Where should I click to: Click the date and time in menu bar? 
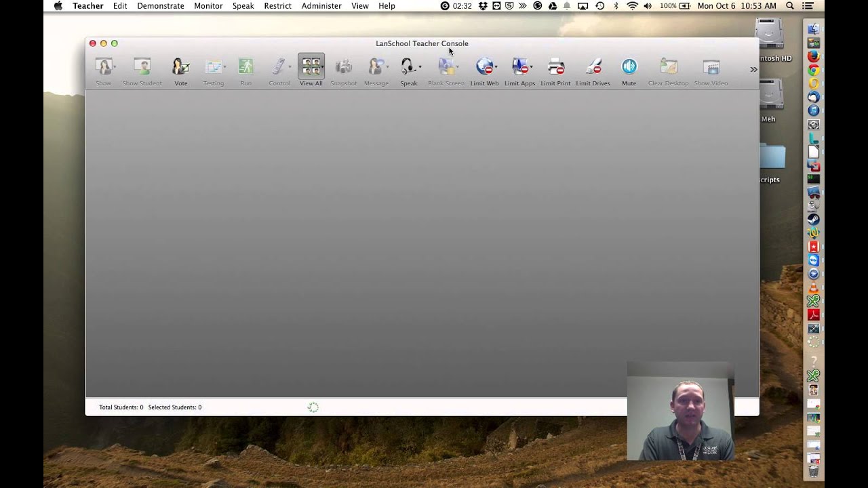[x=736, y=5]
